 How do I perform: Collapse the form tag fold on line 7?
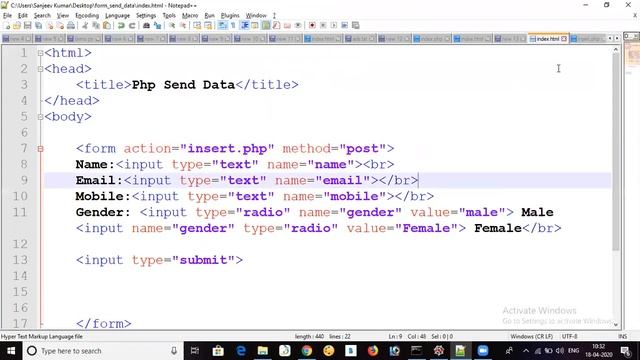(x=40, y=149)
